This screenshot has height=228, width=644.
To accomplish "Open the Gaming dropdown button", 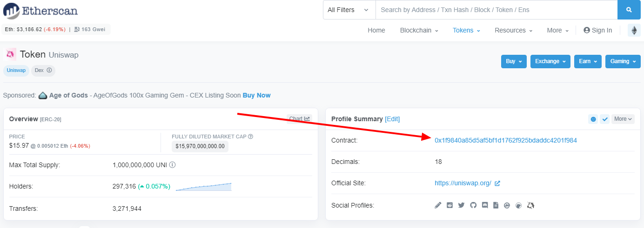I will point(623,61).
